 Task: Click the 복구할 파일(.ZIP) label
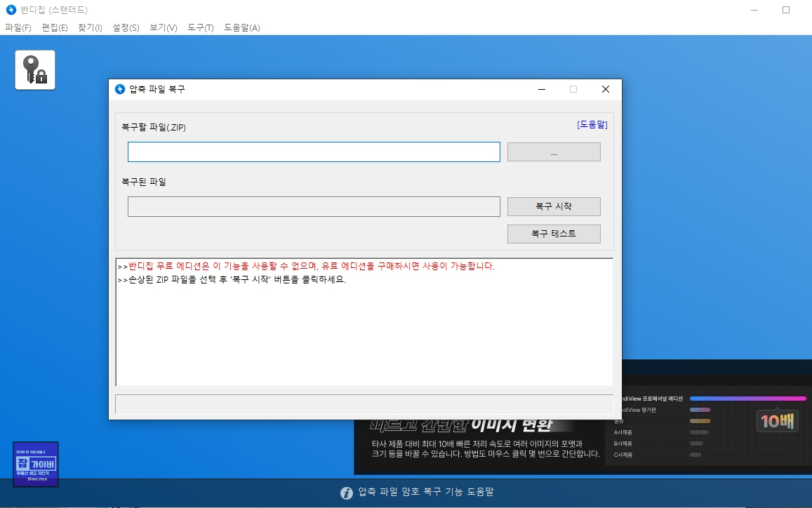pos(154,128)
